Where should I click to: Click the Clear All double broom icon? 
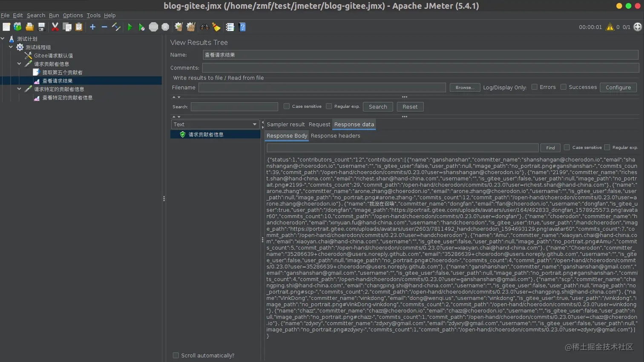point(191,27)
